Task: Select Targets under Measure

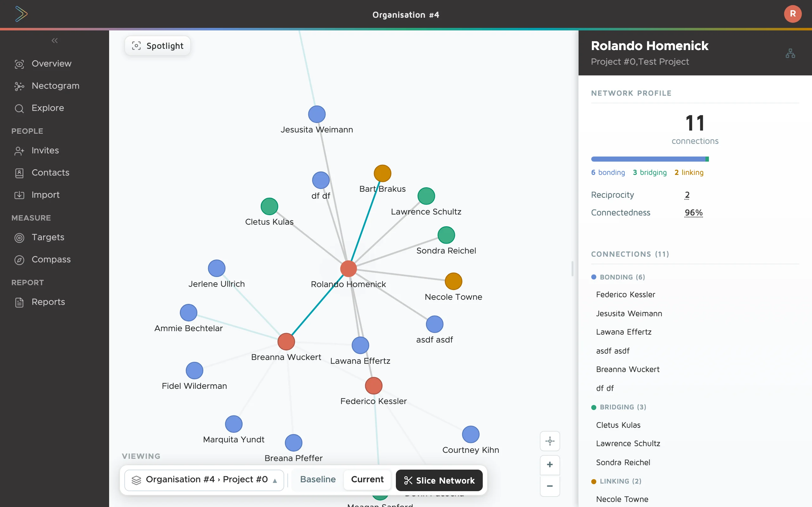Action: tap(48, 237)
